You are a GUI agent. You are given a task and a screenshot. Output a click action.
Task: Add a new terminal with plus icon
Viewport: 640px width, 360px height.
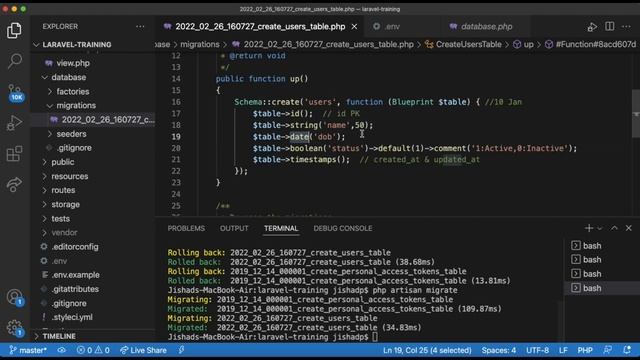pos(589,228)
